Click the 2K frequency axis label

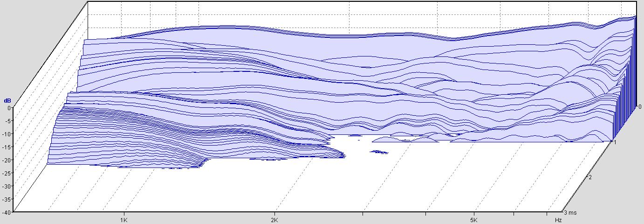click(274, 219)
